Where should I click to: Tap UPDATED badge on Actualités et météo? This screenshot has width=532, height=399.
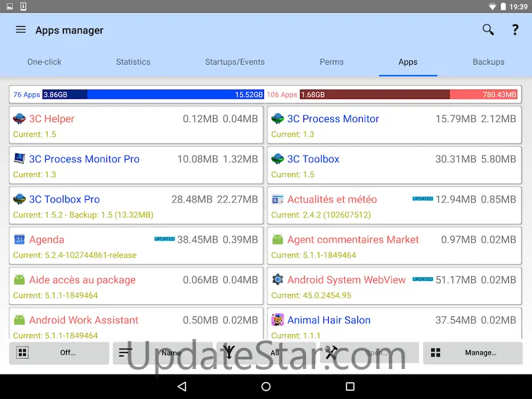[423, 198]
